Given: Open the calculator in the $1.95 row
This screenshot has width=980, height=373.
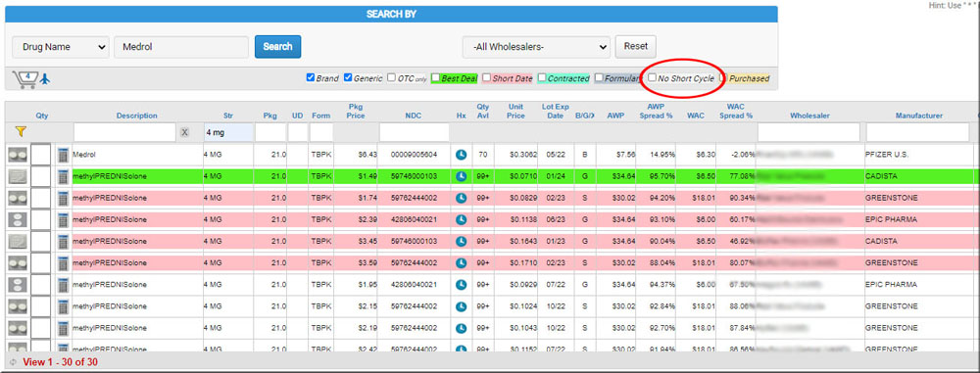Looking at the screenshot, I should 63,285.
